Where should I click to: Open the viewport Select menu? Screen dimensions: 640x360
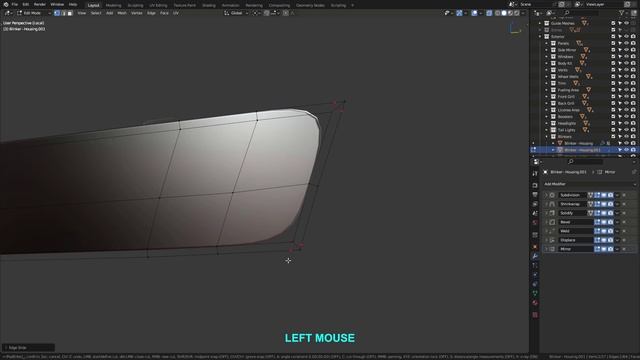(96, 13)
